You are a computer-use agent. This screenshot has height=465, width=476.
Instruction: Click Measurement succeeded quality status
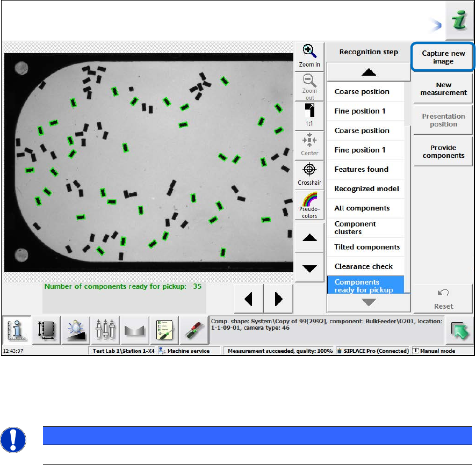280,351
